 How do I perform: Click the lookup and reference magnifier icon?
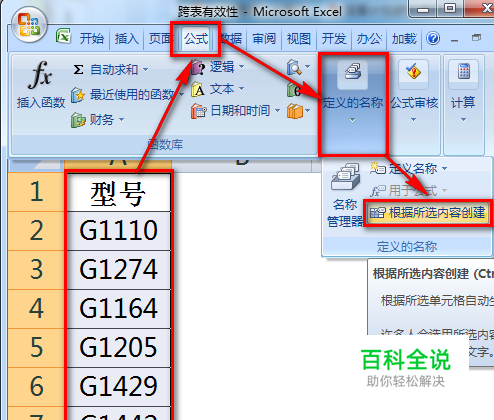(294, 67)
